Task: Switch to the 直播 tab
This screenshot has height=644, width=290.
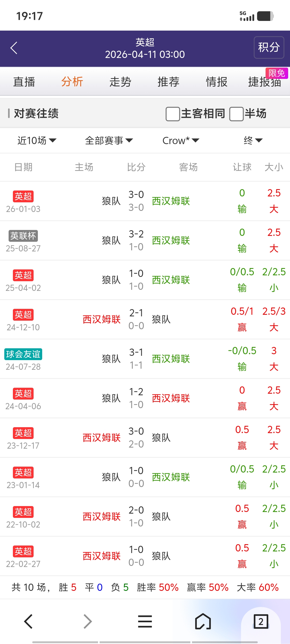Action: coord(24,82)
